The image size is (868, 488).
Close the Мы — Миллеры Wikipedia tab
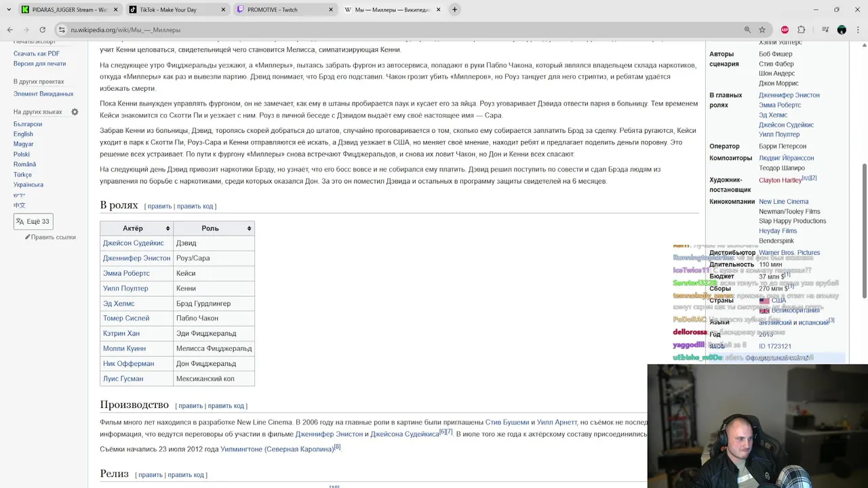coord(438,9)
